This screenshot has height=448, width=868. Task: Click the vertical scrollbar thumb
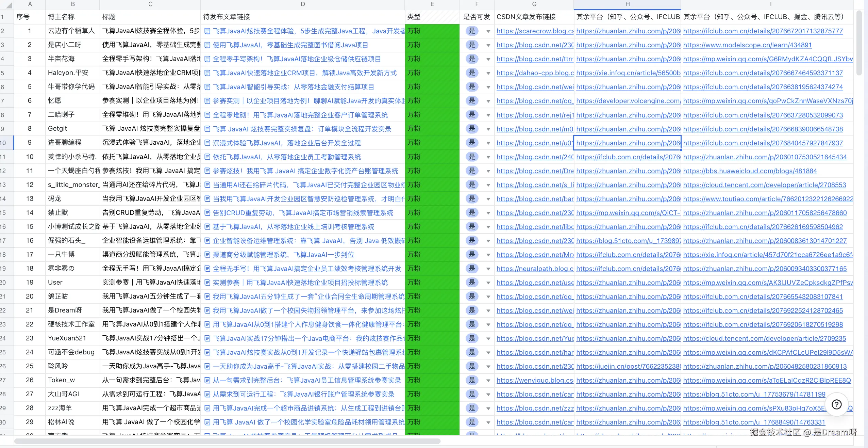tap(859, 43)
